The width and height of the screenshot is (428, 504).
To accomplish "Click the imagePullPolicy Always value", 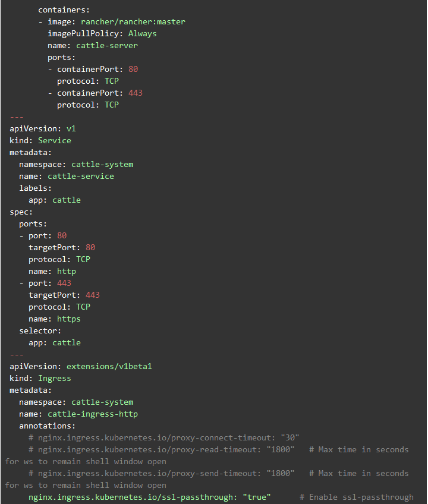I will (x=143, y=33).
